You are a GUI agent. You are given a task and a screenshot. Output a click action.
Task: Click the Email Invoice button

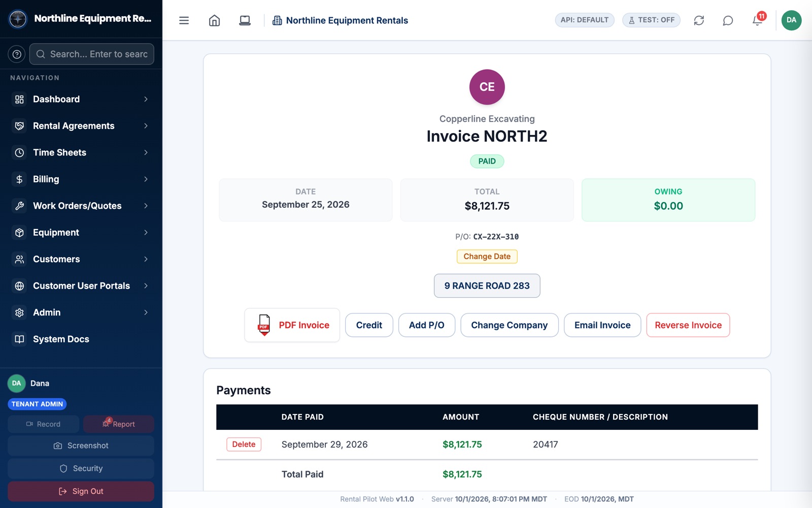(602, 325)
